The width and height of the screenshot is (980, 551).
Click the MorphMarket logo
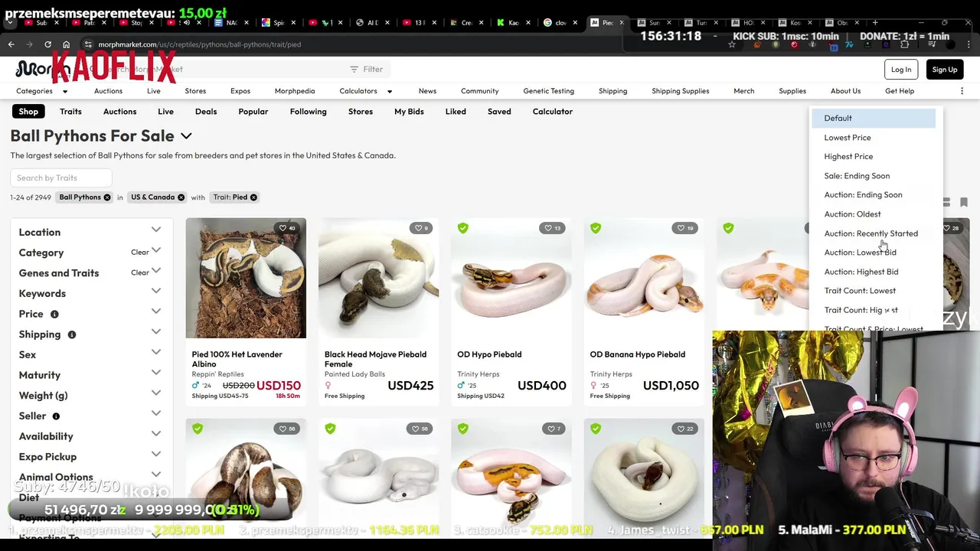tap(42, 70)
